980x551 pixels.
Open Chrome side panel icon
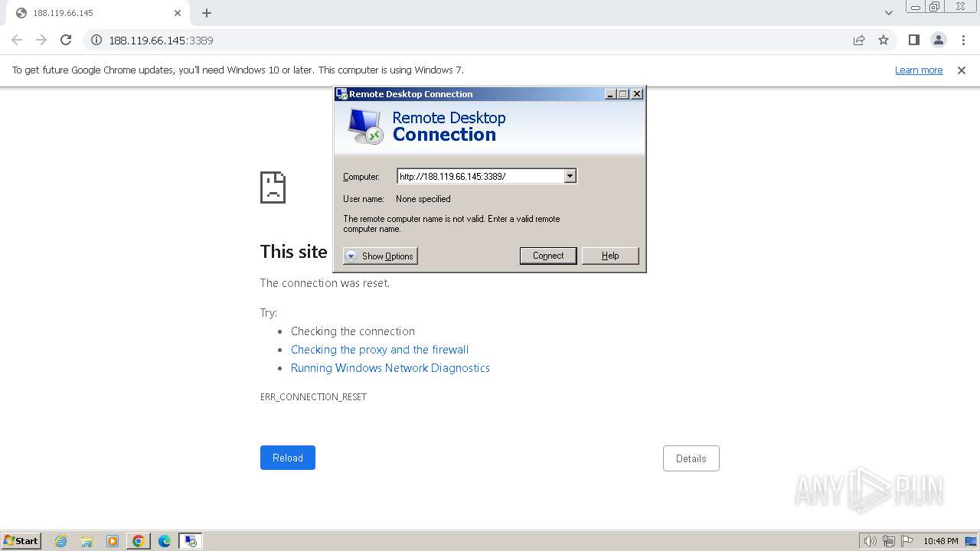[913, 40]
